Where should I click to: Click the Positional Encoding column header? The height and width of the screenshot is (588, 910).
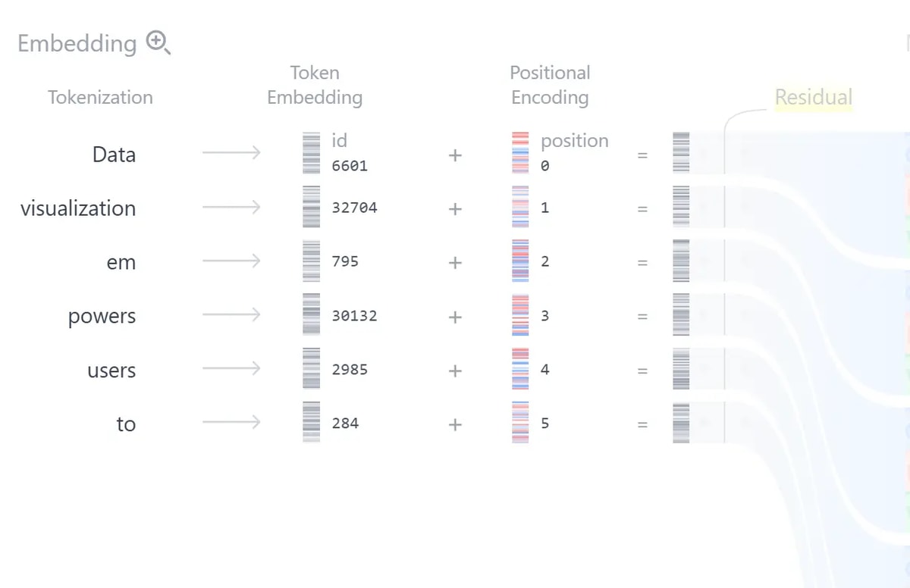coord(550,85)
